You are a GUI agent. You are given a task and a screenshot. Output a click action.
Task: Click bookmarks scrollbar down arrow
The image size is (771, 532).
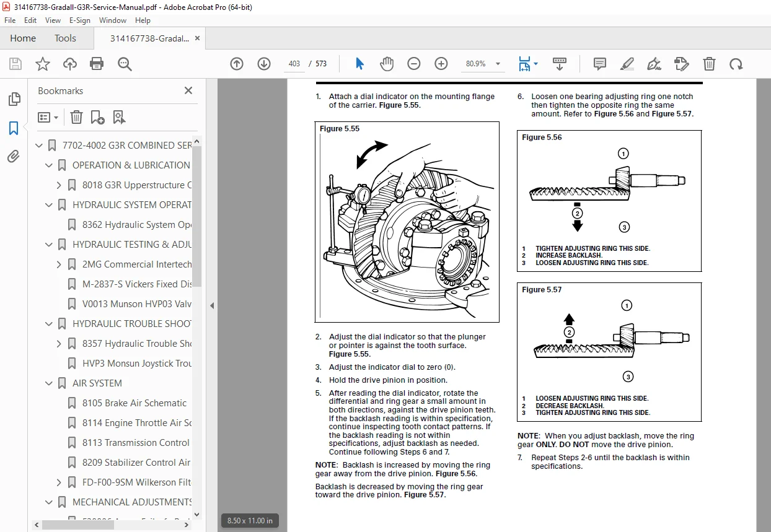197,514
